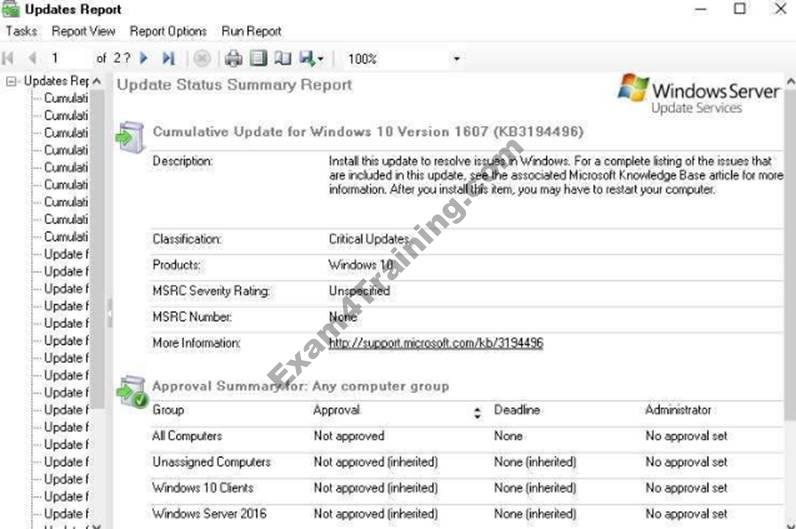This screenshot has height=529, width=796.
Task: Open the Report Options menu
Action: coord(168,31)
